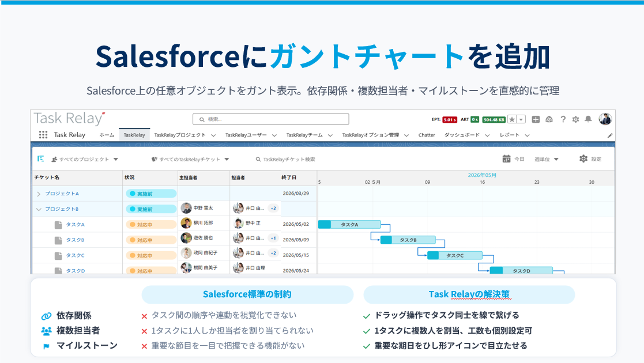This screenshot has height=363, width=644.
Task: Click the file icon for タスクA
Action: [58, 225]
